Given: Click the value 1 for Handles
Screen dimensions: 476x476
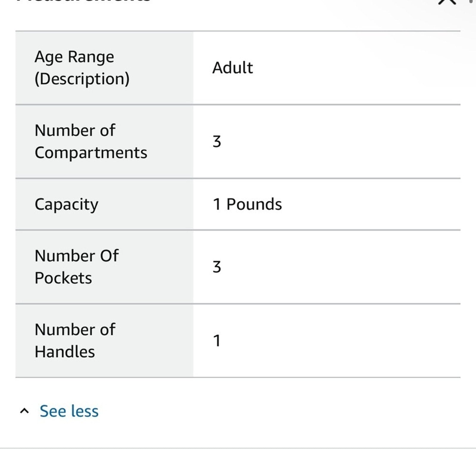Looking at the screenshot, I should point(217,341).
